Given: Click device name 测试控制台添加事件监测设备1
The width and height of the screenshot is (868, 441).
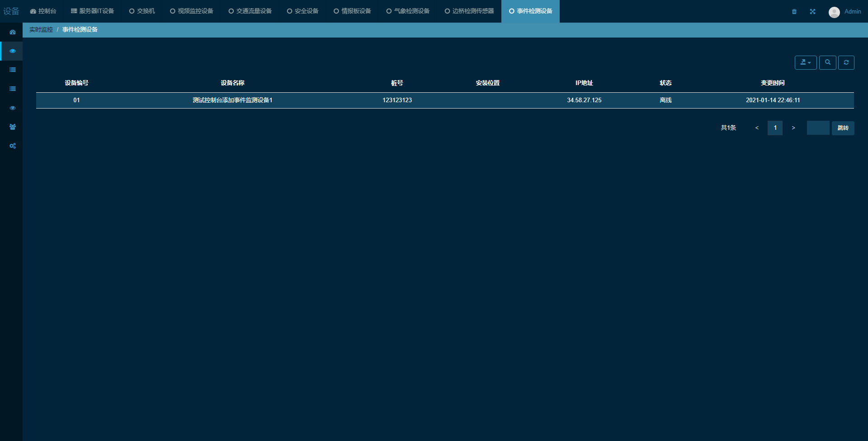Looking at the screenshot, I should [232, 100].
